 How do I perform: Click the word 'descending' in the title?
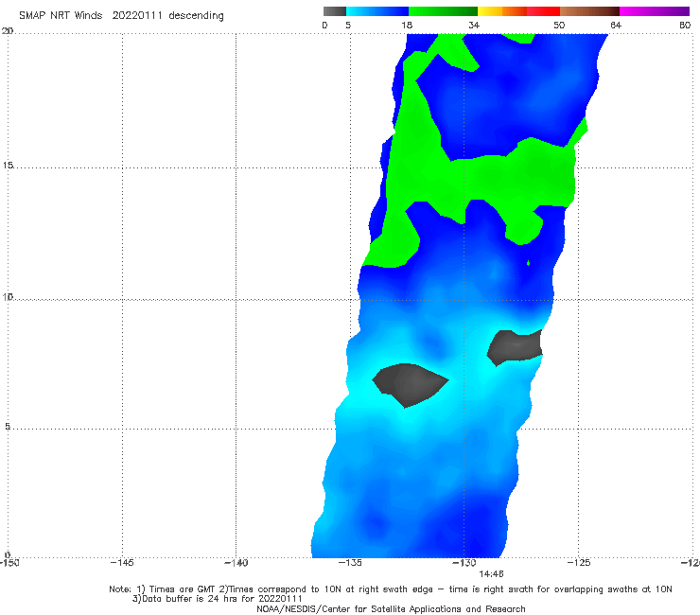(196, 16)
